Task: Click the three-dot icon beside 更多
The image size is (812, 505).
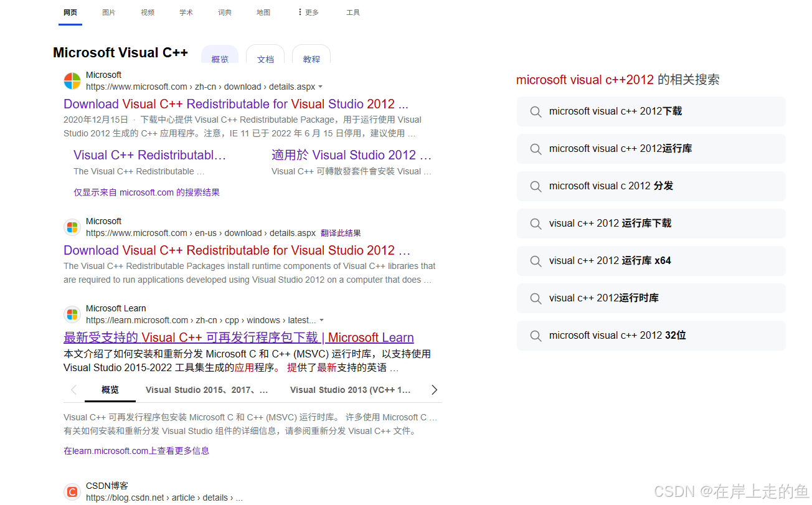Action: (x=300, y=12)
